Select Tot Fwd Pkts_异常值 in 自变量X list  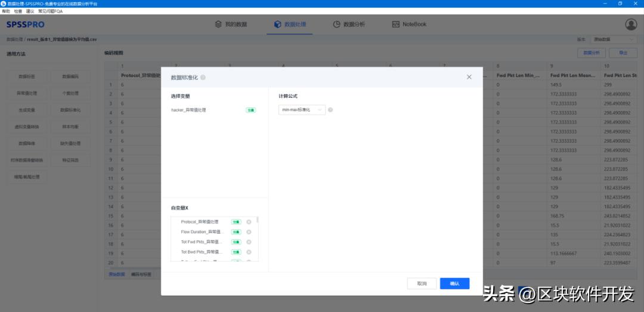point(202,242)
